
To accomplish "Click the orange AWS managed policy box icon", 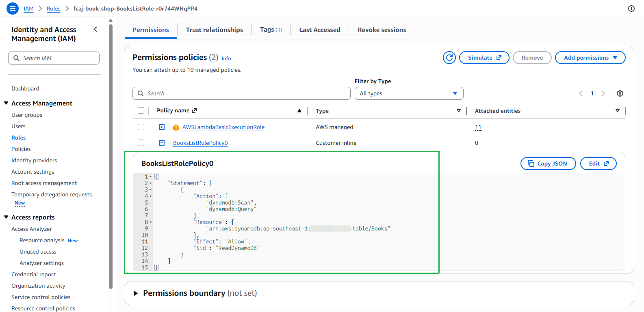I will [176, 127].
